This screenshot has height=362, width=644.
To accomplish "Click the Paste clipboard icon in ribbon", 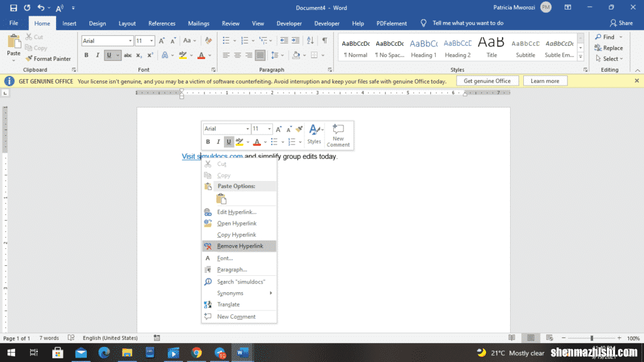I will pyautogui.click(x=14, y=42).
